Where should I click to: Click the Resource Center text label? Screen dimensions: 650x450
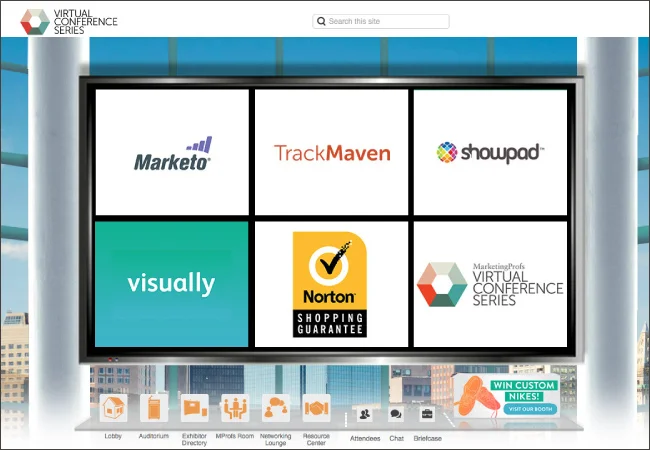point(316,440)
